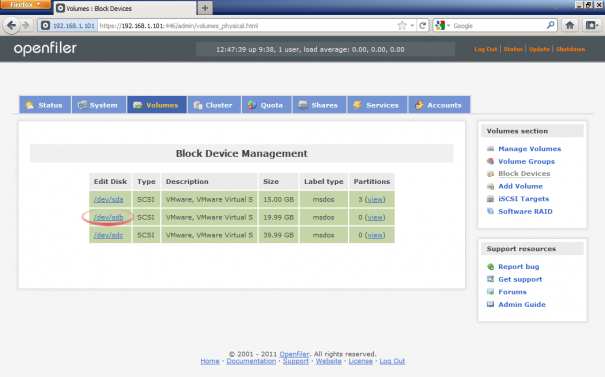The width and height of the screenshot is (605, 377).
Task: Switch to the Services tab
Action: pos(377,105)
